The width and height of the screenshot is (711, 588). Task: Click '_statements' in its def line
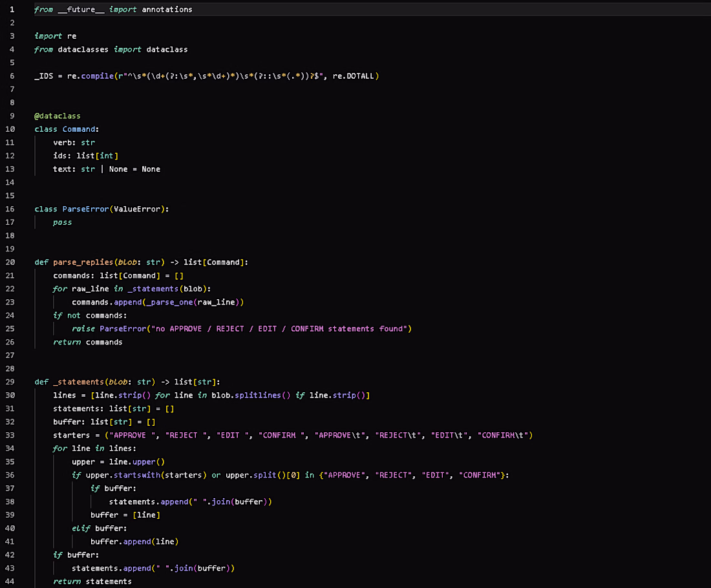click(78, 382)
